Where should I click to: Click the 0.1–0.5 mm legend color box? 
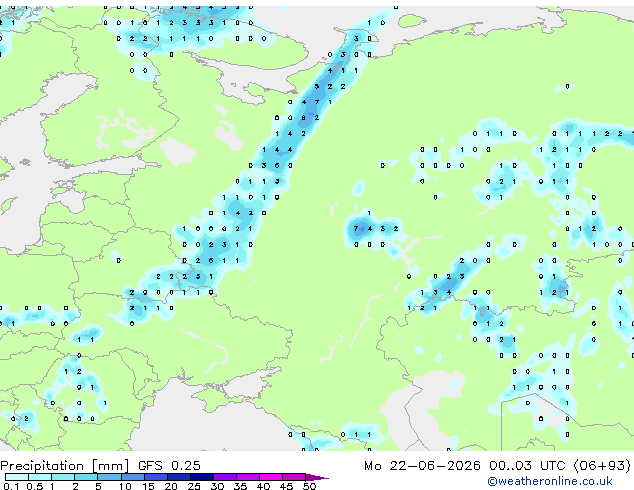(x=17, y=477)
